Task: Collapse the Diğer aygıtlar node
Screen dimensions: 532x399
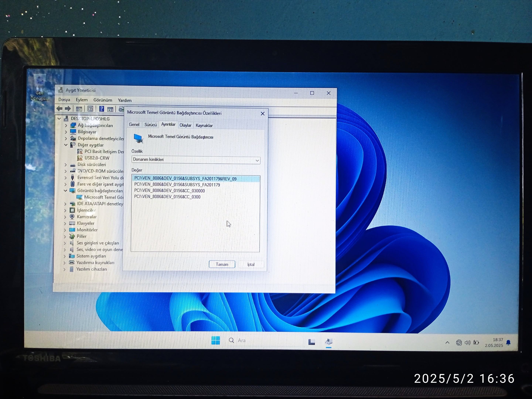Action: (66, 145)
